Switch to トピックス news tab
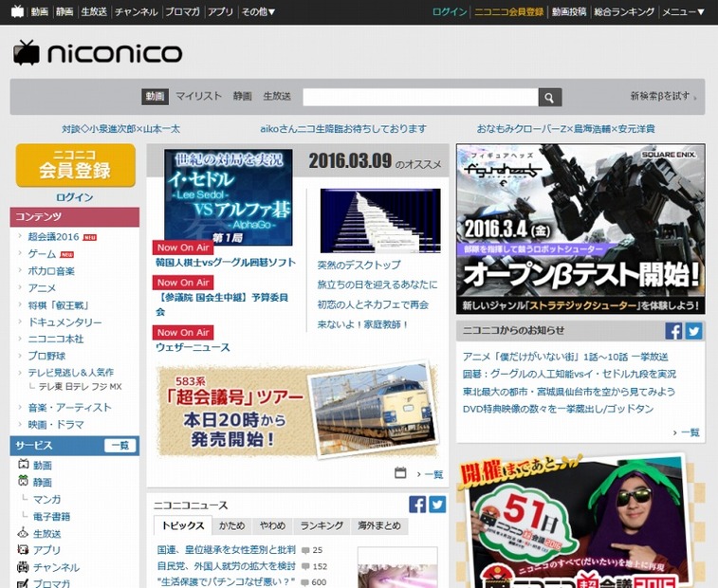Image resolution: width=718 pixels, height=588 pixels. point(183,525)
